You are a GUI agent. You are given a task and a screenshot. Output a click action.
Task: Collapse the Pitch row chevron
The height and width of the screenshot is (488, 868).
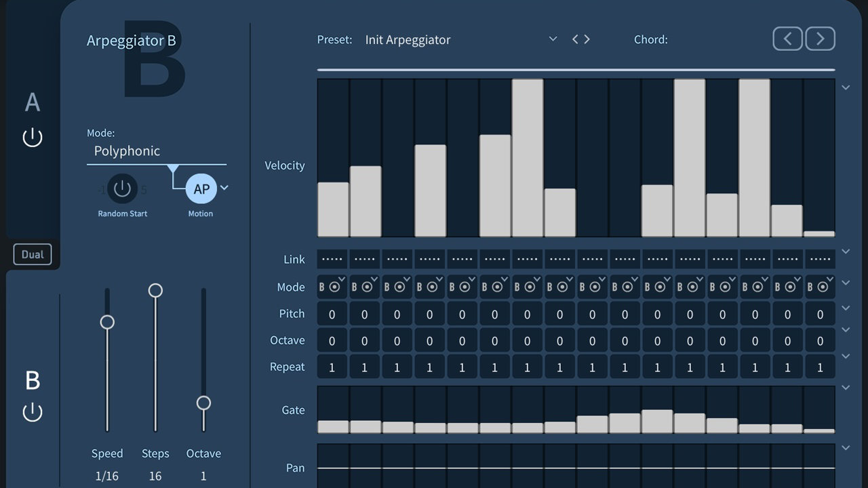tap(846, 308)
